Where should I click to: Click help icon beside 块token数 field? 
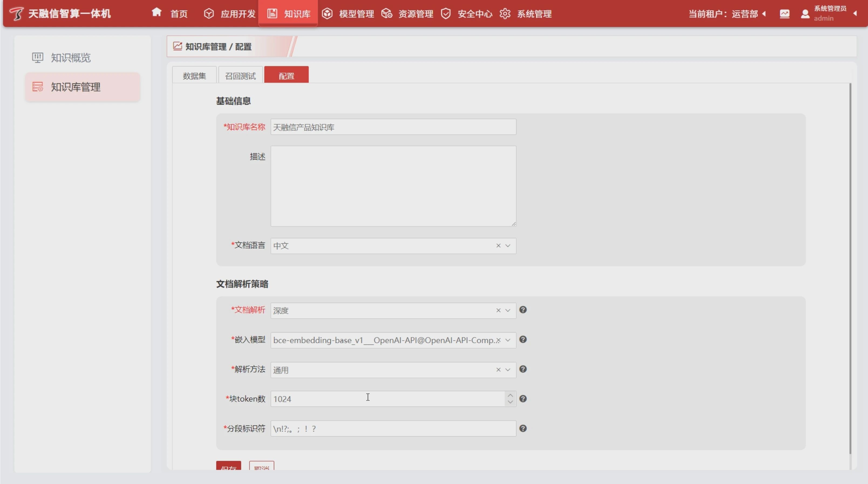523,398
